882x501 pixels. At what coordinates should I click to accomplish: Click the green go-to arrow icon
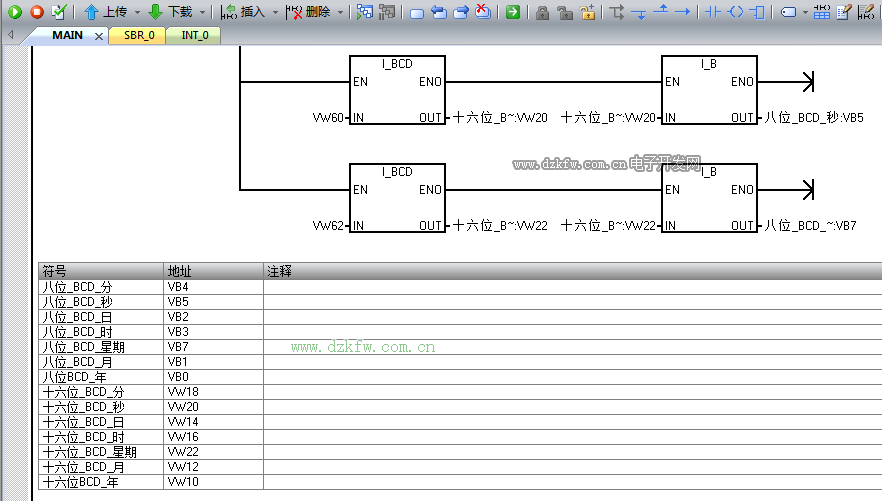pyautogui.click(x=512, y=12)
